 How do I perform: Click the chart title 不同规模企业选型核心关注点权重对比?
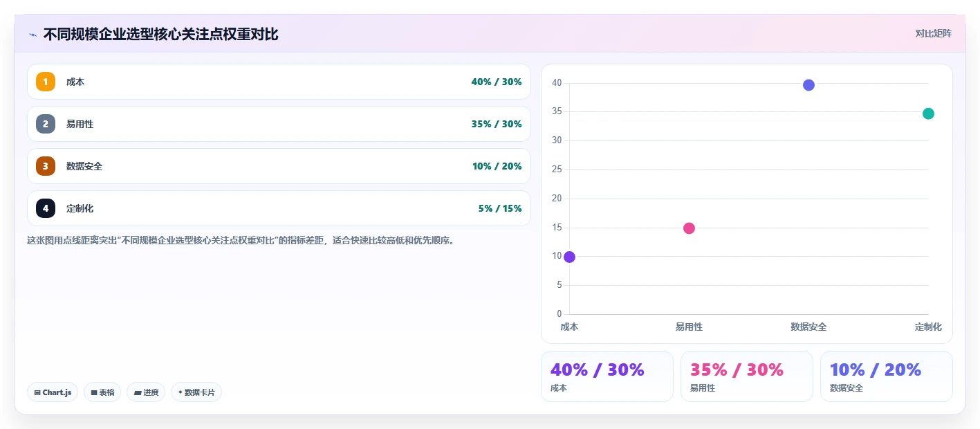click(160, 34)
